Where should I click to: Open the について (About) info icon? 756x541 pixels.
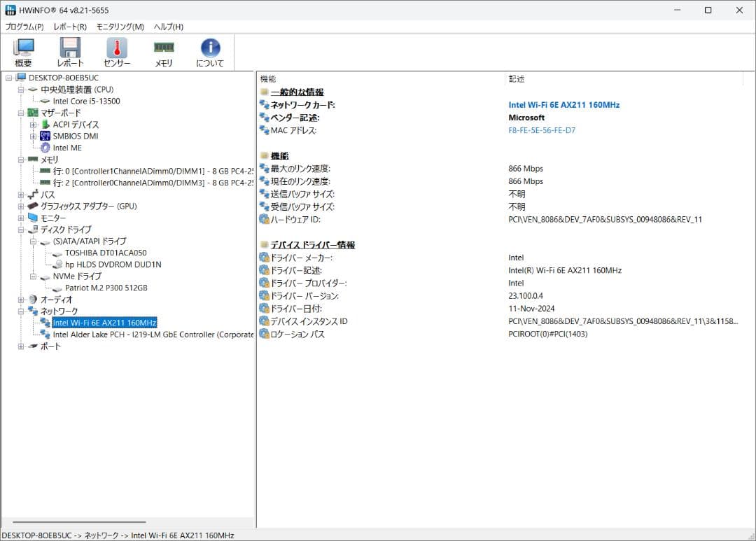pyautogui.click(x=210, y=52)
